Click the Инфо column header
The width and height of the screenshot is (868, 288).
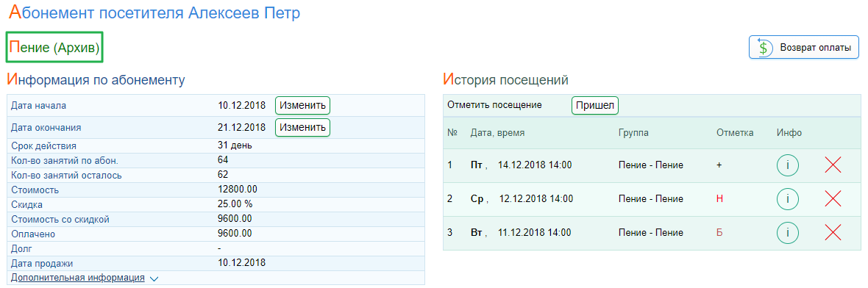(789, 133)
